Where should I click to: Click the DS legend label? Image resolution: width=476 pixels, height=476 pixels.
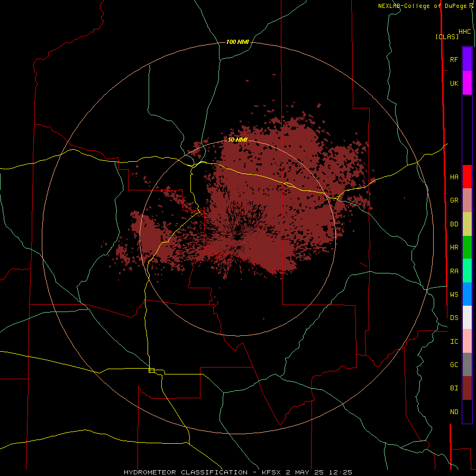click(454, 318)
